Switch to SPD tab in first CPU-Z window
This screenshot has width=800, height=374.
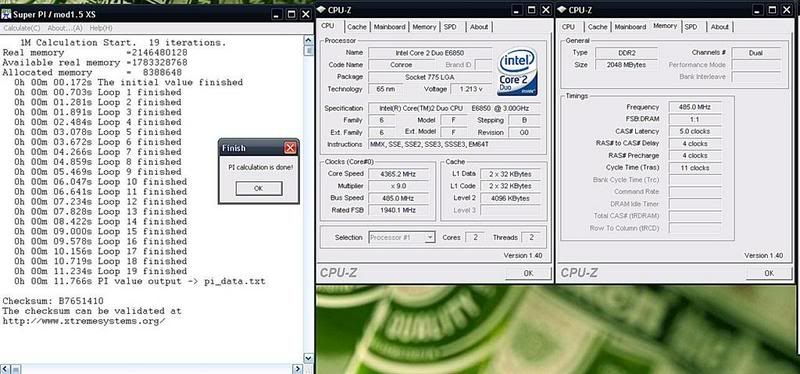pos(450,27)
